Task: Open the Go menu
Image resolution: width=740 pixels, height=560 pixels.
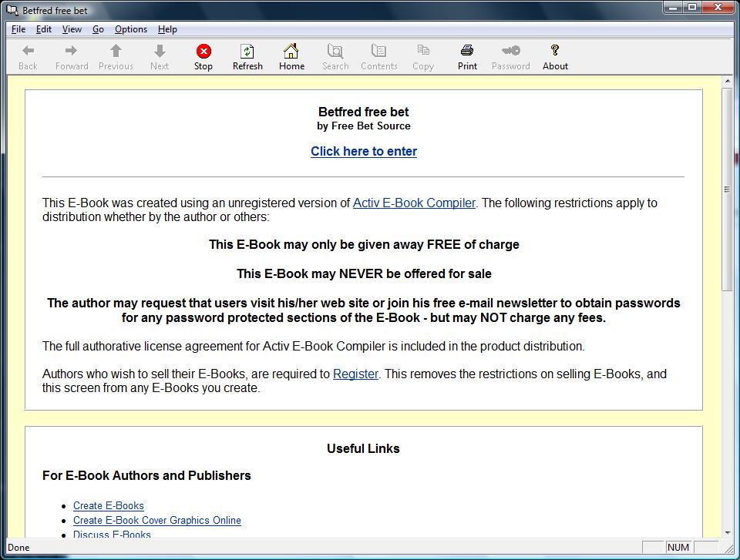Action: 98,29
